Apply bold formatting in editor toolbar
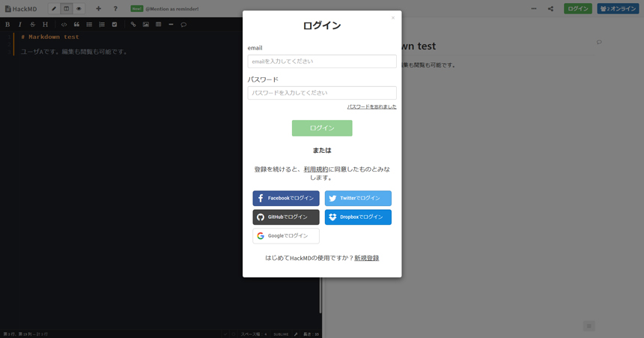The image size is (644, 338). point(7,24)
